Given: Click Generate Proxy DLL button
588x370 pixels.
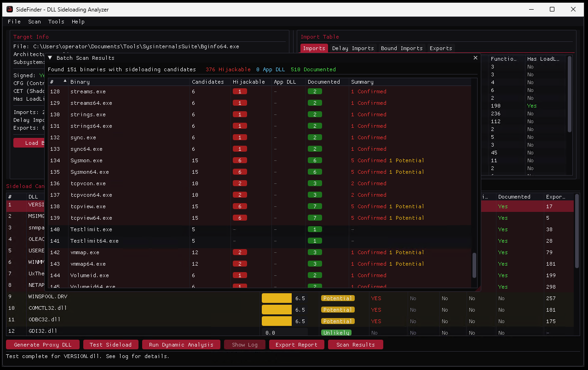Looking at the screenshot, I should click(43, 345).
